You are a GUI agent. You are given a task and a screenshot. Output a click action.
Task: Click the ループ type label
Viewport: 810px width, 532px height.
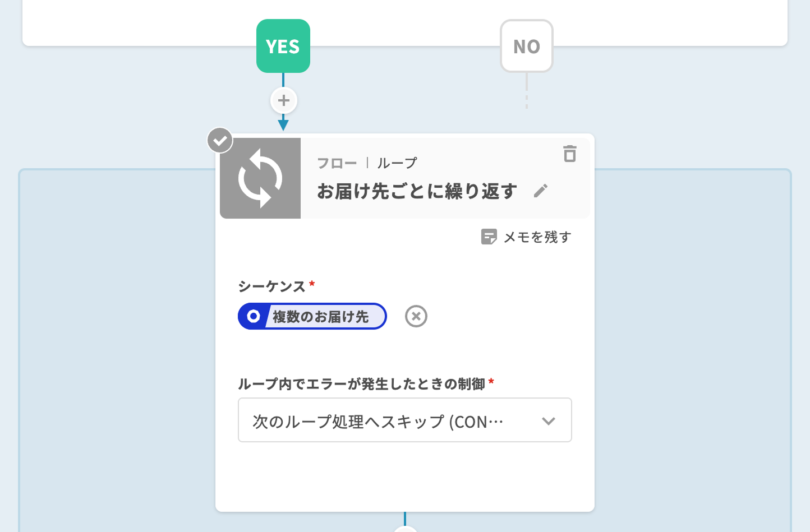[397, 163]
